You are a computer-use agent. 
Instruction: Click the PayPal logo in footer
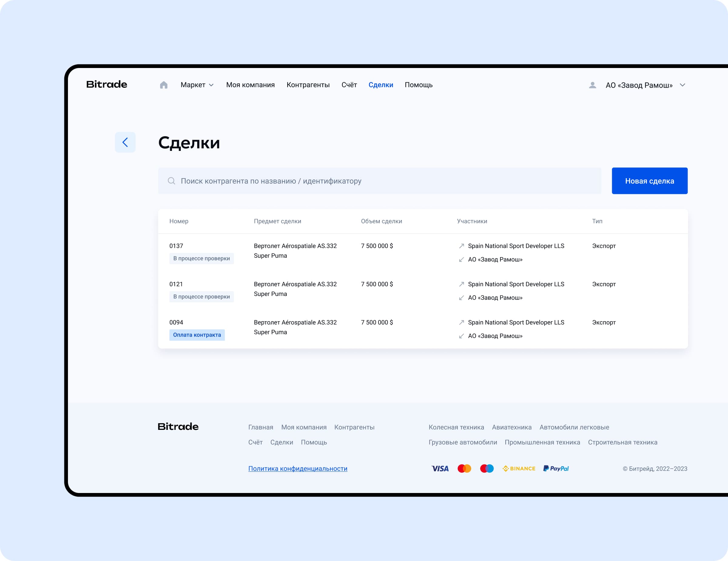556,469
